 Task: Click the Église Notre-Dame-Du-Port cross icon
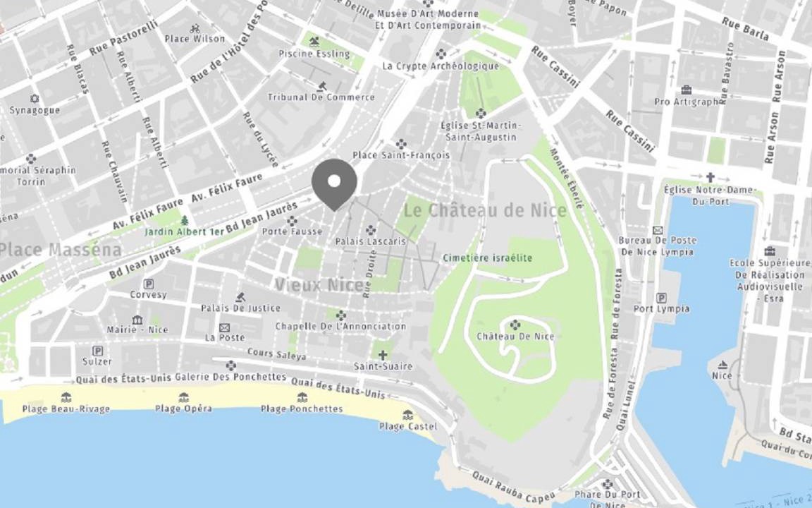click(710, 178)
